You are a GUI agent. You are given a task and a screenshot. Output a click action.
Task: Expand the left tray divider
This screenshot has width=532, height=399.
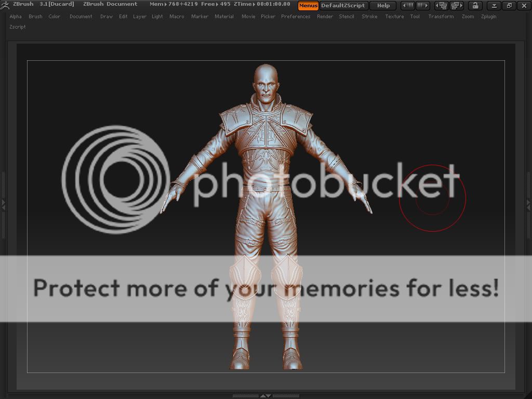[3, 204]
